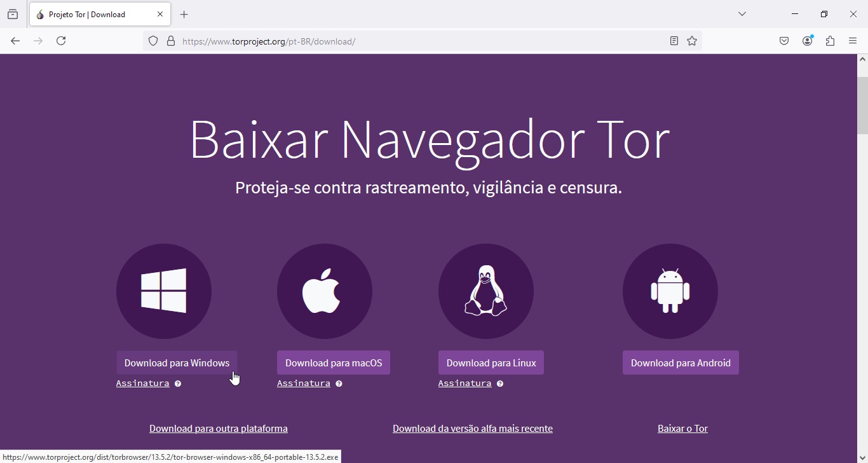Viewport: 868px width, 463px height.
Task: Click Download para macOS button
Action: pos(334,363)
